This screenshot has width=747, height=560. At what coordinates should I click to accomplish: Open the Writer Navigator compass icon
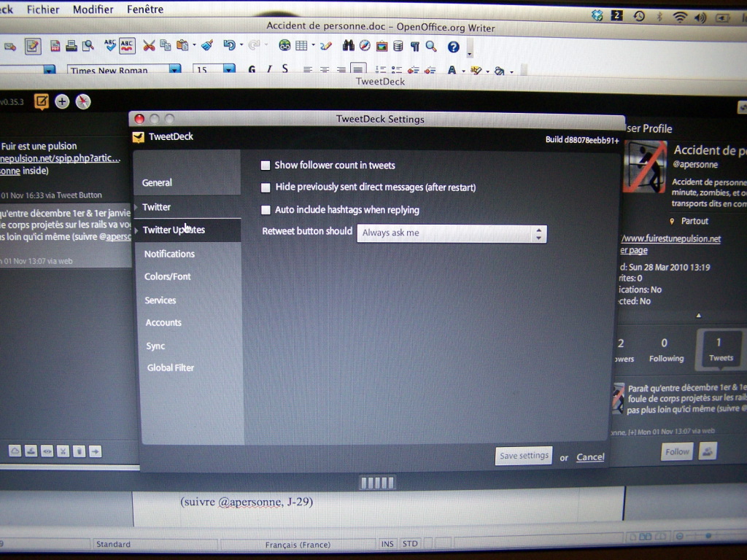point(365,46)
